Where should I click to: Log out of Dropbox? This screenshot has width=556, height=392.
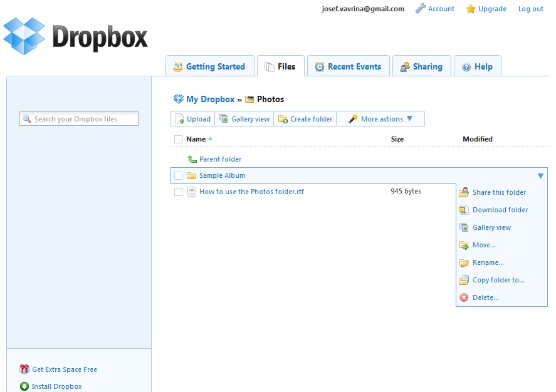530,9
